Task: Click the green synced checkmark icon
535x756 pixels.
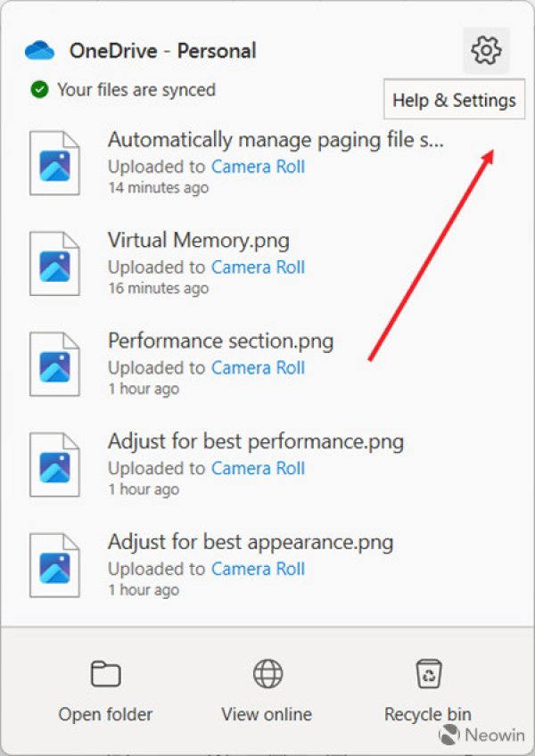Action: click(39, 90)
